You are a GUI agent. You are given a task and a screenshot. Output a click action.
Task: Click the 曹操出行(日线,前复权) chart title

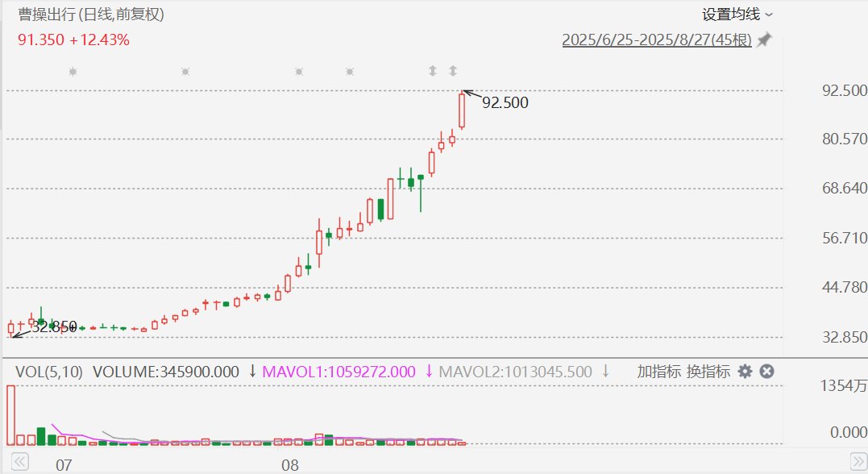point(91,15)
